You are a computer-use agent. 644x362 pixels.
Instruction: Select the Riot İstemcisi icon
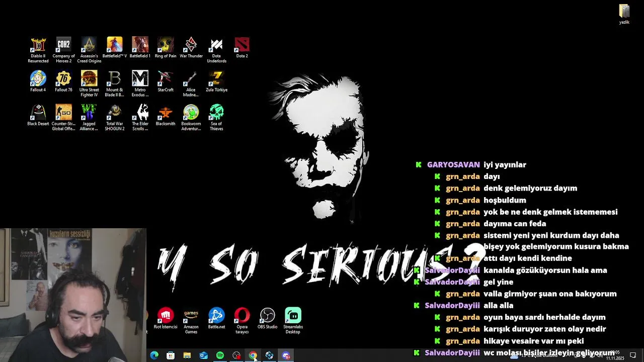tap(166, 319)
